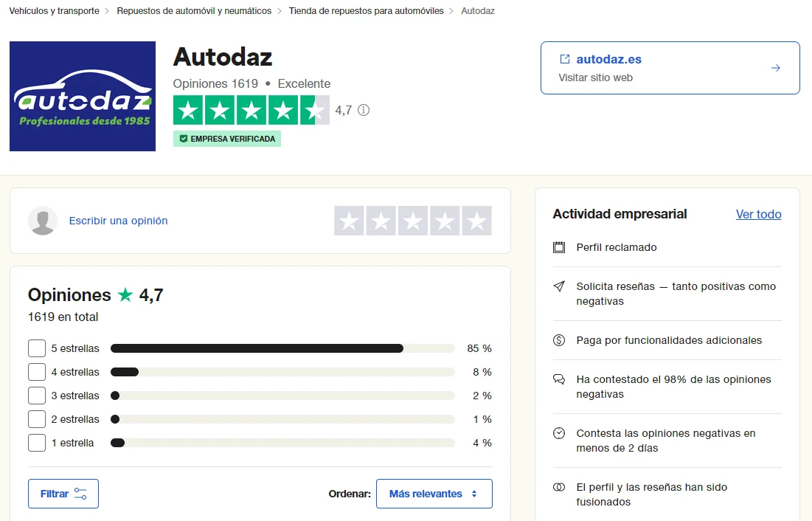Click the green star next to Opiniones 4,7
Image resolution: width=812 pixels, height=521 pixels.
click(125, 294)
